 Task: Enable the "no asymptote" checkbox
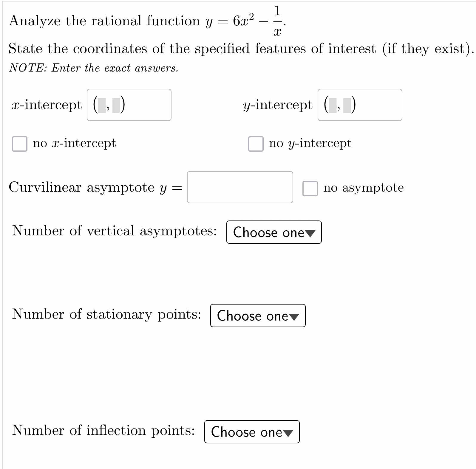click(x=310, y=188)
